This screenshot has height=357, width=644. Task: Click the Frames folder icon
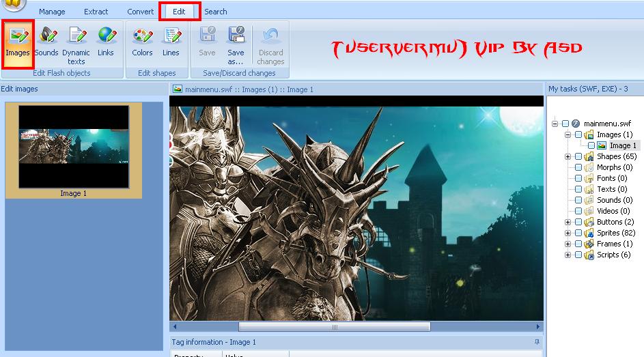(589, 244)
